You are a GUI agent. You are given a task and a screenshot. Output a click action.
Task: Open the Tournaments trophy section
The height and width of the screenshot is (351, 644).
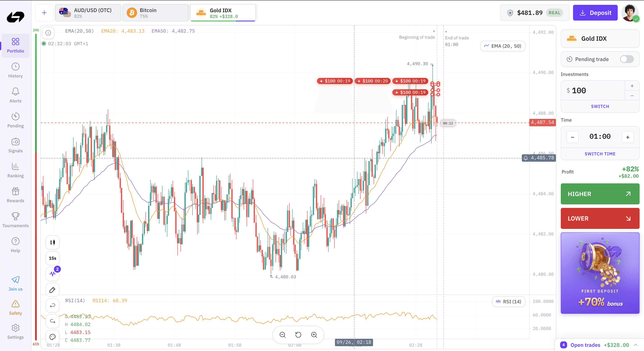pyautogui.click(x=16, y=220)
